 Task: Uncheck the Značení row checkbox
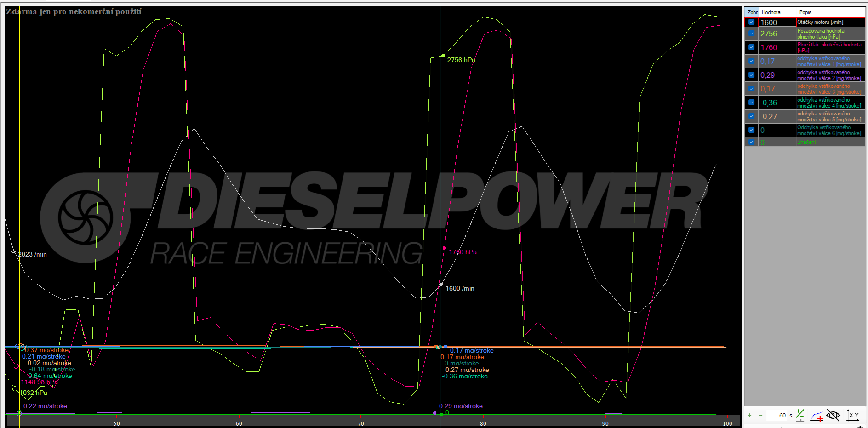pos(751,142)
